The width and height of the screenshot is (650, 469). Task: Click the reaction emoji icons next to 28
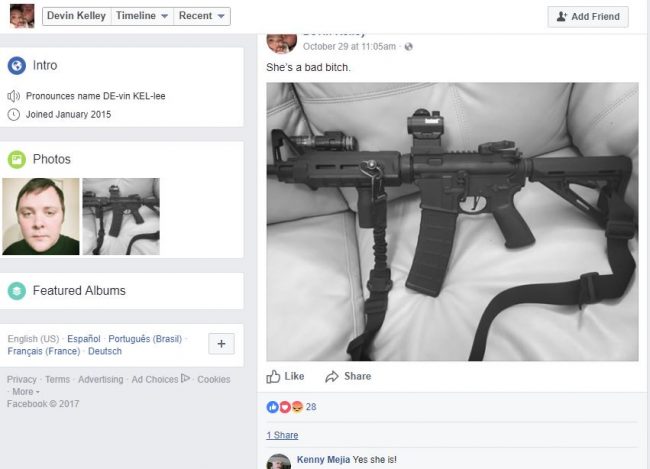click(x=285, y=407)
